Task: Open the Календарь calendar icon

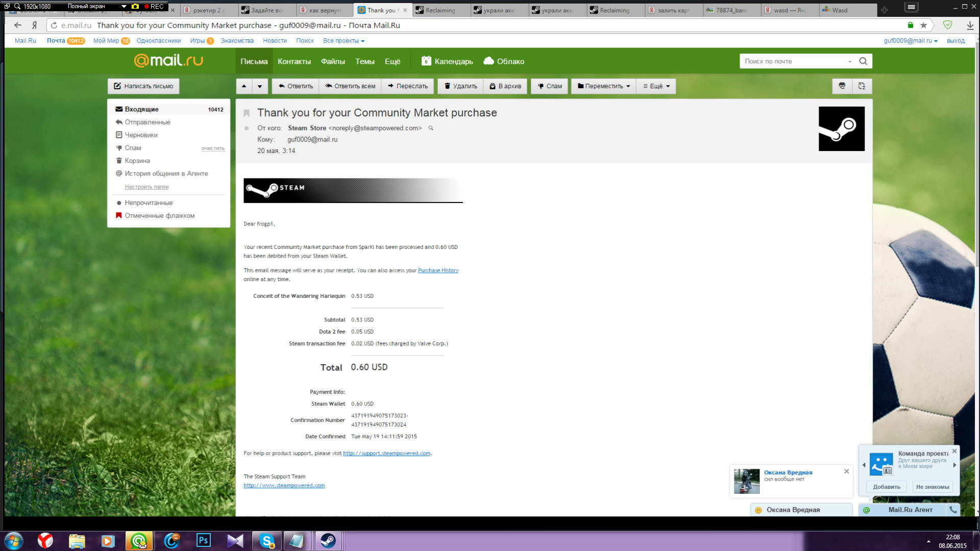Action: pyautogui.click(x=426, y=61)
